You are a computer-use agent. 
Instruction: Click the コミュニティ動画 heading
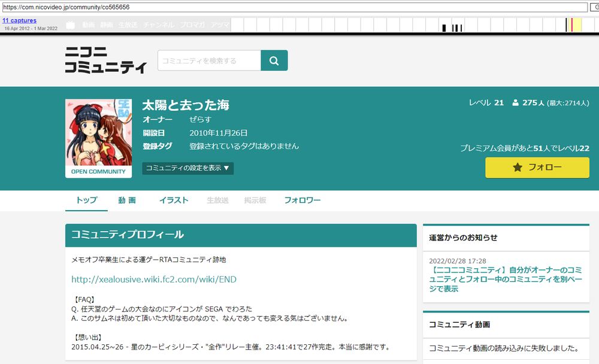click(459, 324)
